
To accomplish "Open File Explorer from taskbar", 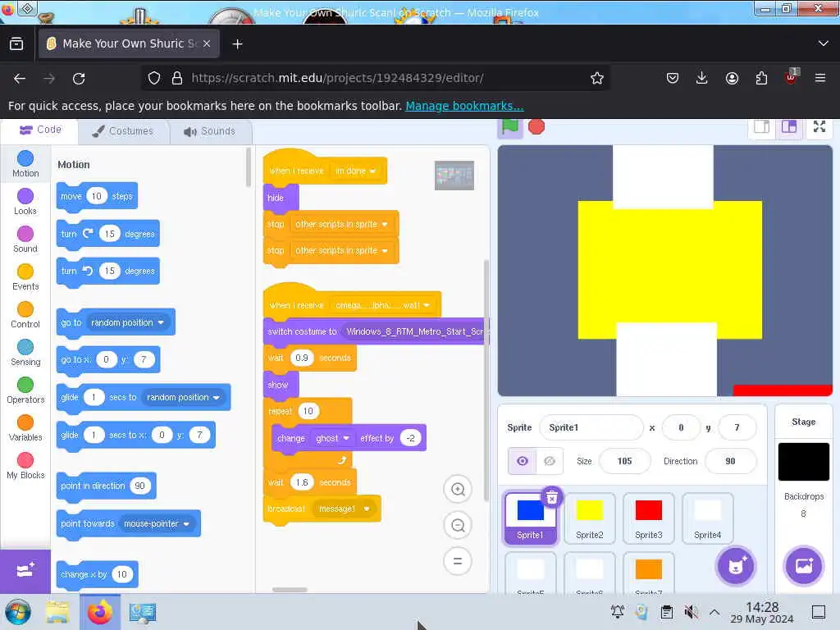I will point(57,612).
